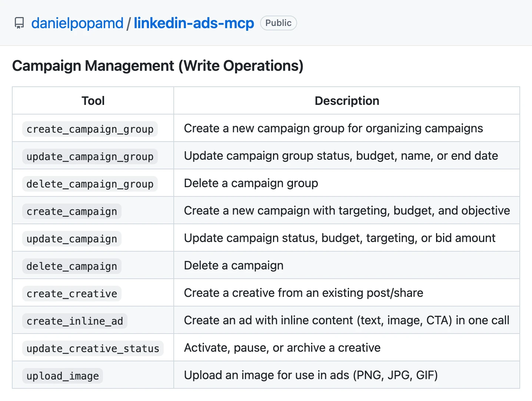Click 'Create a creative from an existing post/share'
This screenshot has width=532, height=401.
(303, 293)
